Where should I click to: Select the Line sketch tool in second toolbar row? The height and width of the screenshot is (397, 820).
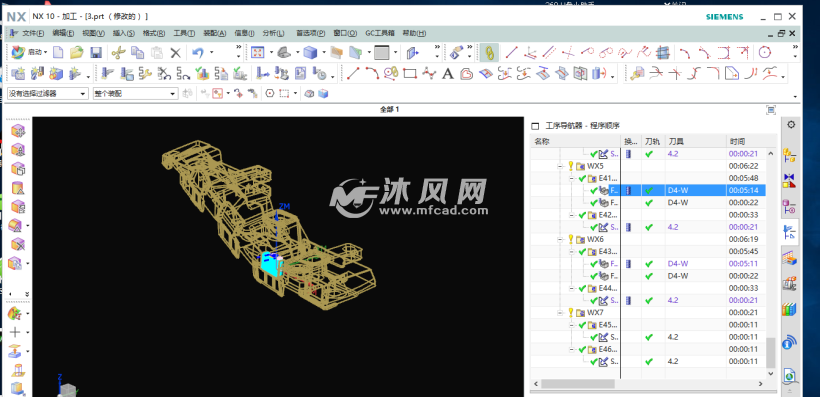tap(354, 74)
